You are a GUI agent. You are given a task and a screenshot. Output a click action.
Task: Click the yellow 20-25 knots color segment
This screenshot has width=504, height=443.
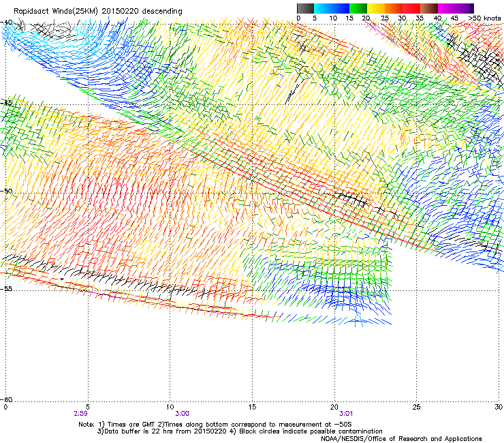pos(376,9)
